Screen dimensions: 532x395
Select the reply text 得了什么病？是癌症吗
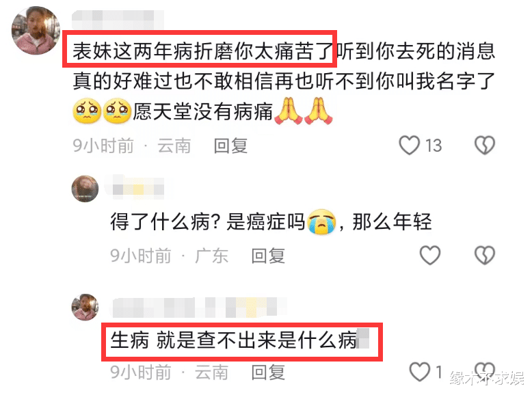click(208, 221)
